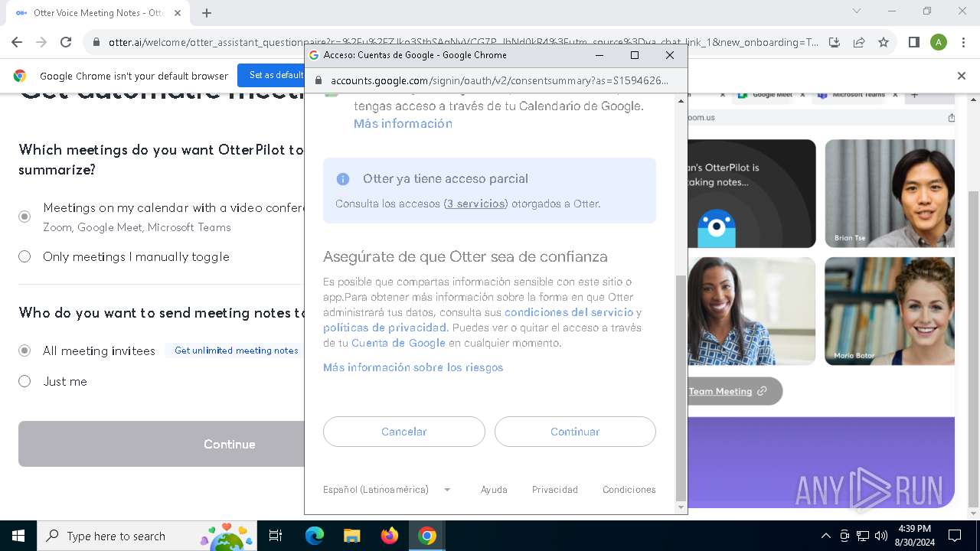Click the OtterPilot taking notes tile

pyautogui.click(x=752, y=194)
